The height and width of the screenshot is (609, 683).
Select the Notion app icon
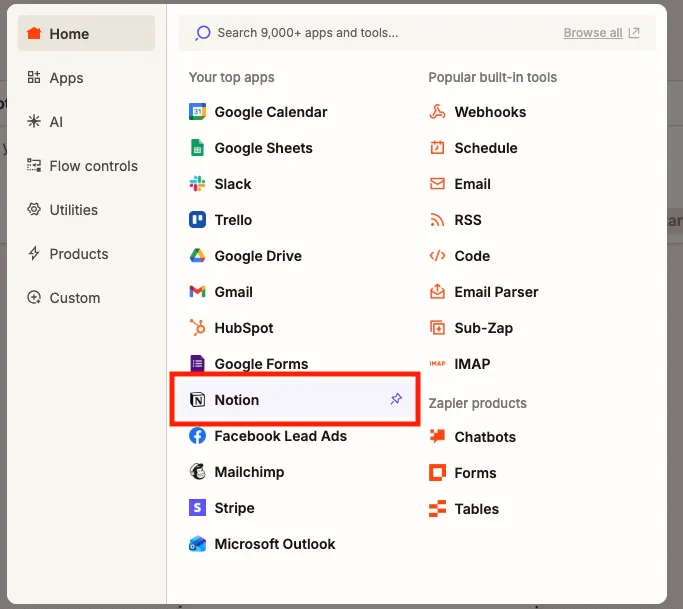coord(197,399)
